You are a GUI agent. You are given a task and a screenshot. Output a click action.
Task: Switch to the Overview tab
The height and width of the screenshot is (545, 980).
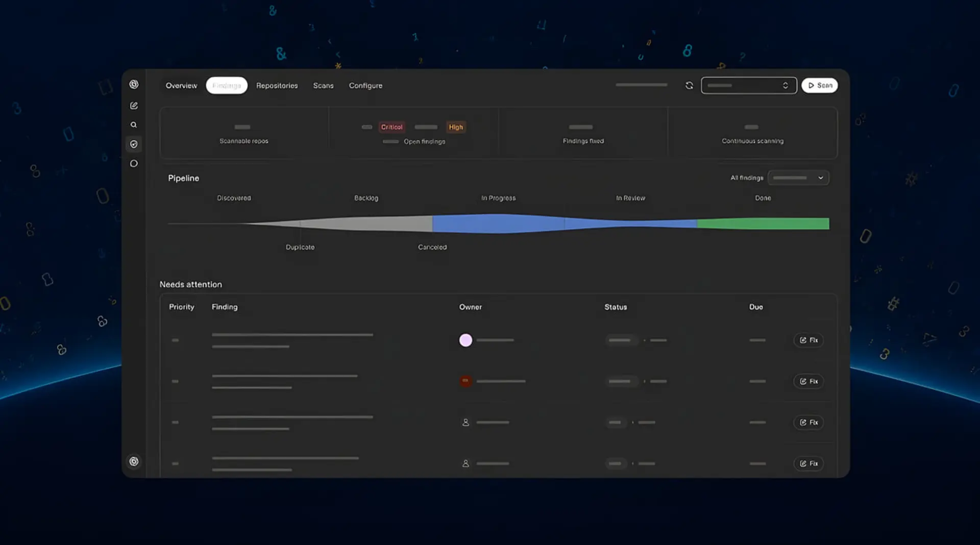pos(181,85)
